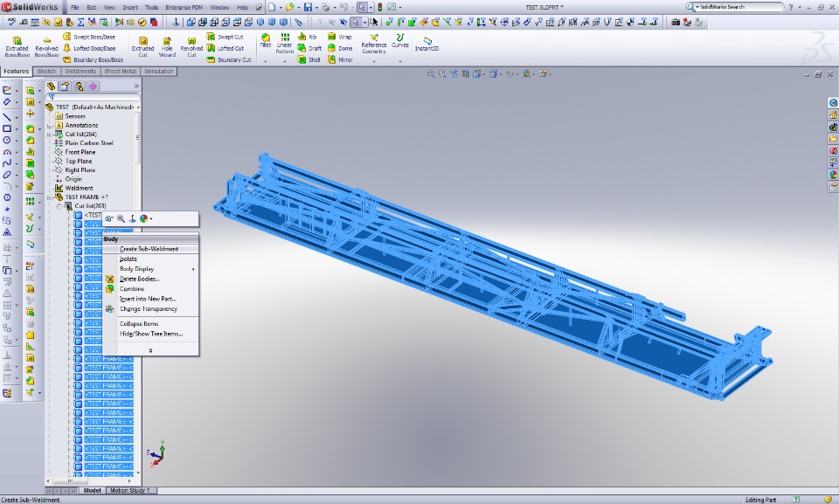Open the DimXpertManager tab icon
Image resolution: width=839 pixels, height=504 pixels.
tap(93, 86)
